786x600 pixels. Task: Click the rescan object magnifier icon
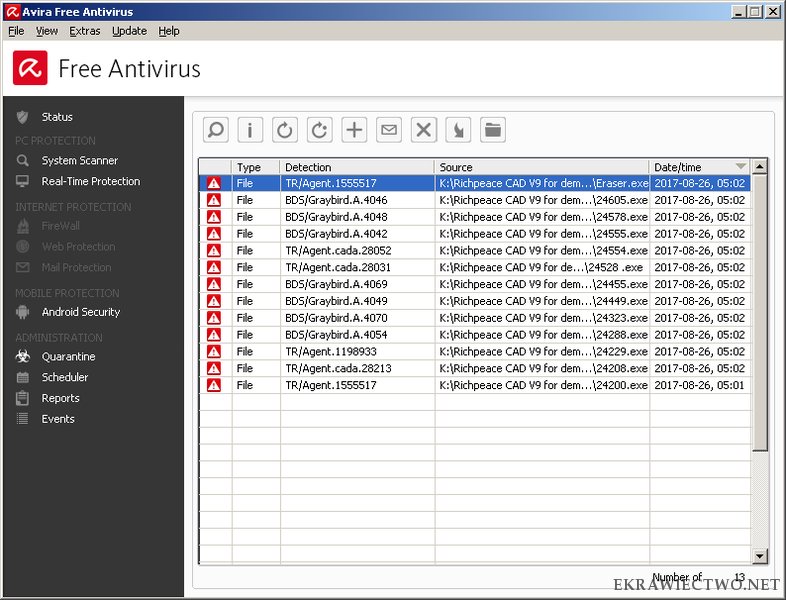coord(215,130)
